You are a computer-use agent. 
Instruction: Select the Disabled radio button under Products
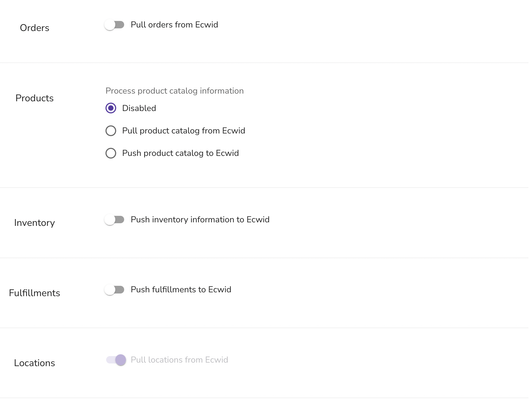coord(111,108)
